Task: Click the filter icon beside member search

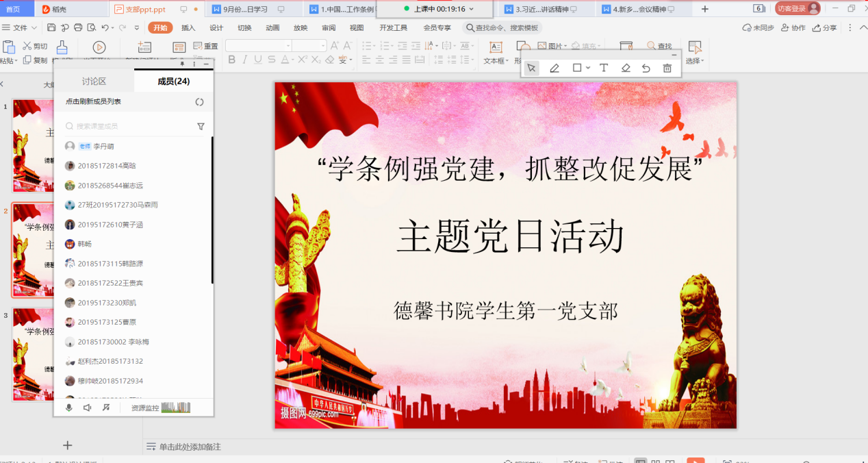Action: (x=201, y=127)
